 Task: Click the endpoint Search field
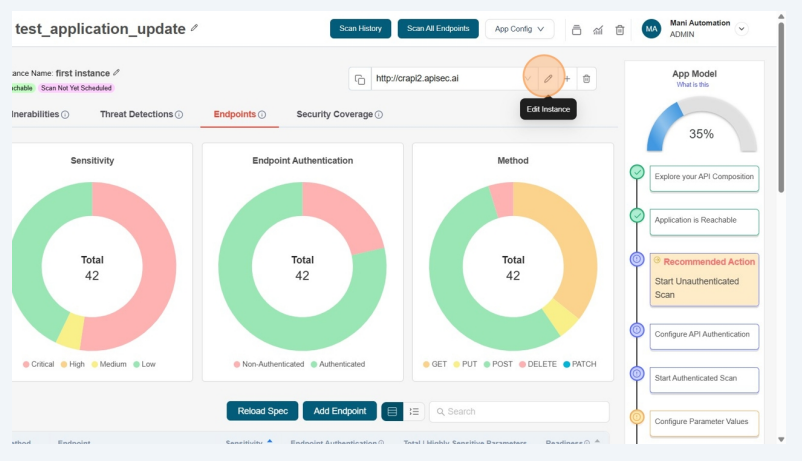click(520, 411)
